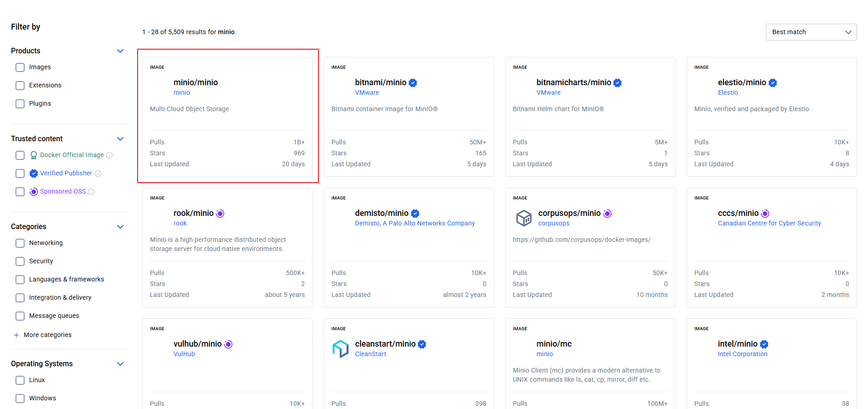Open the bitnami/minio image

(x=380, y=82)
